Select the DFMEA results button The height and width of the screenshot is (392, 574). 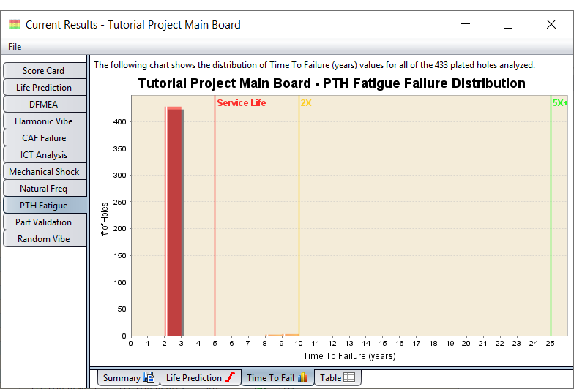click(45, 104)
